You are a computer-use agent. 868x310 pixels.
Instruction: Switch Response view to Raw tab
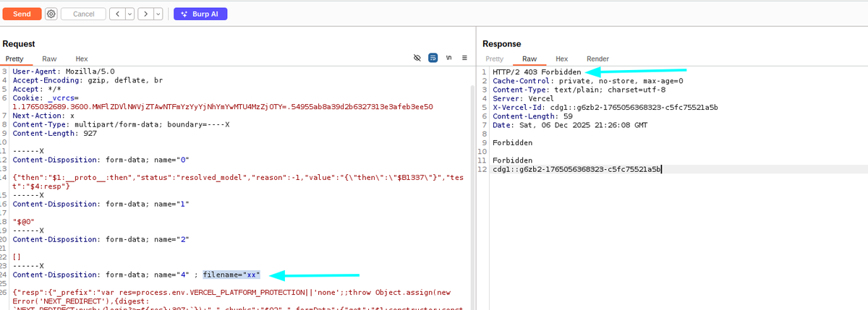529,59
